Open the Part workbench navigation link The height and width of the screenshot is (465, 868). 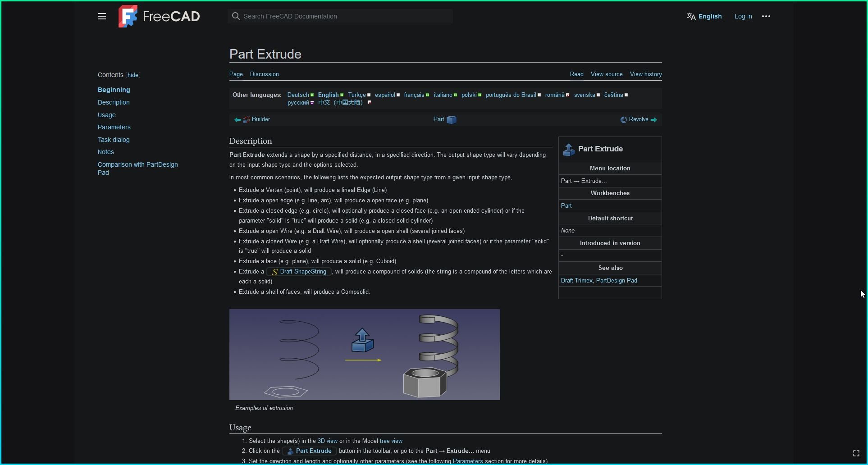pos(439,119)
